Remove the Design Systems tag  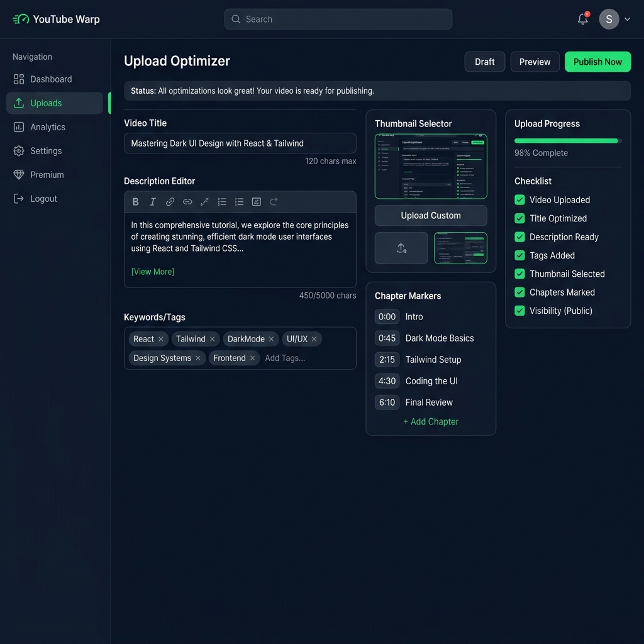(198, 358)
